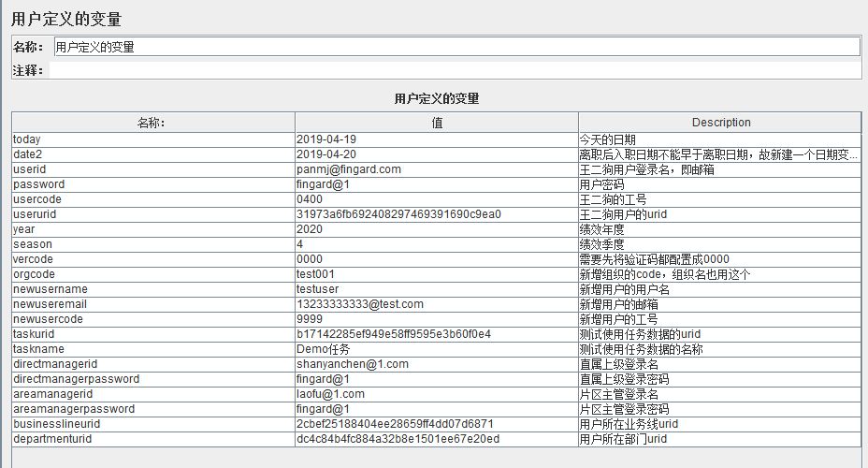Viewport: 868px width, 468px height.
Task: Select description 用户密码
Action: (x=720, y=184)
